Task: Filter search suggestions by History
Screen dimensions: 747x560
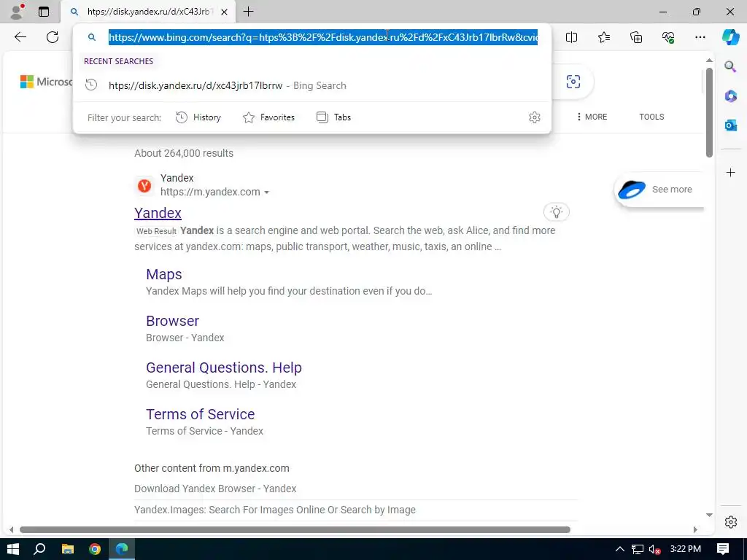Action: (x=198, y=117)
